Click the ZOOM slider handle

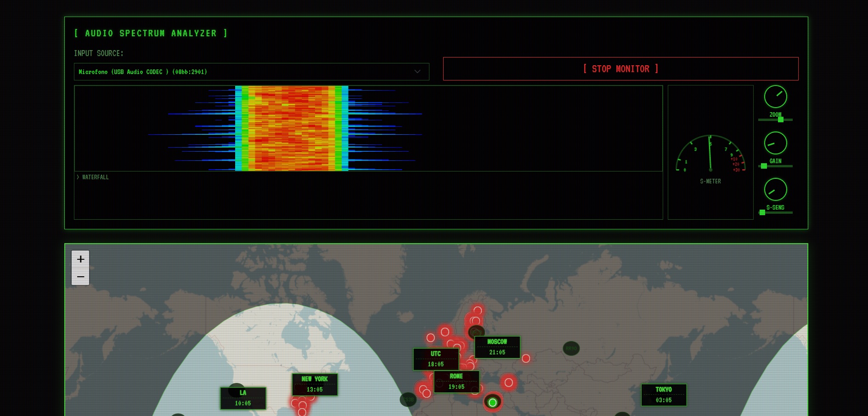pos(781,120)
